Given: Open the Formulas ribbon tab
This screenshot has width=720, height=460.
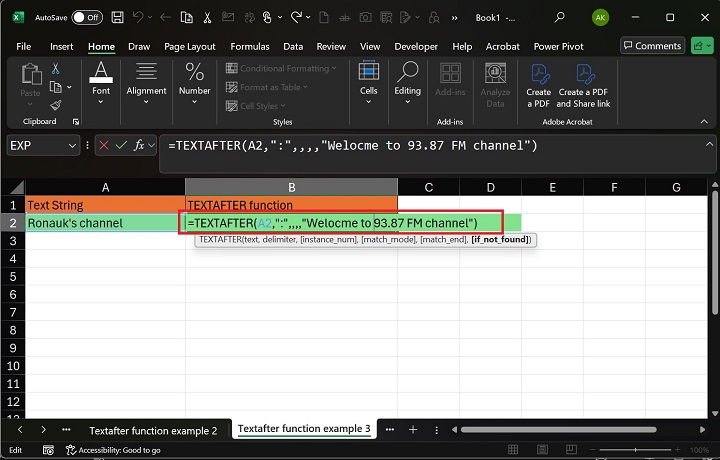Looking at the screenshot, I should (249, 46).
